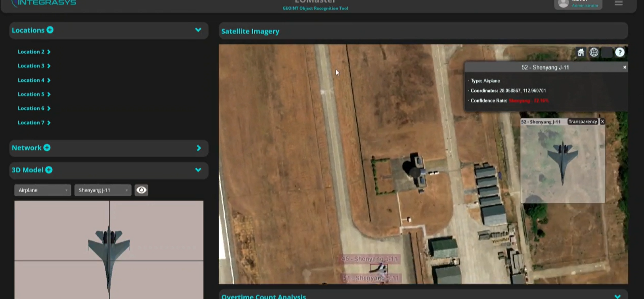This screenshot has height=299, width=644.
Task: Toggle Transparency on Shenyang J-11 overlay
Action: (x=582, y=121)
